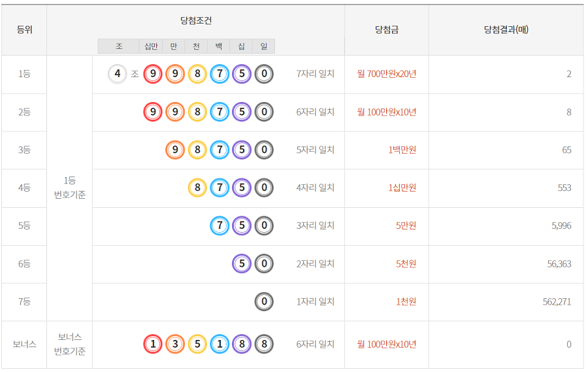Click the red 9 ball in 2등 row

click(153, 112)
